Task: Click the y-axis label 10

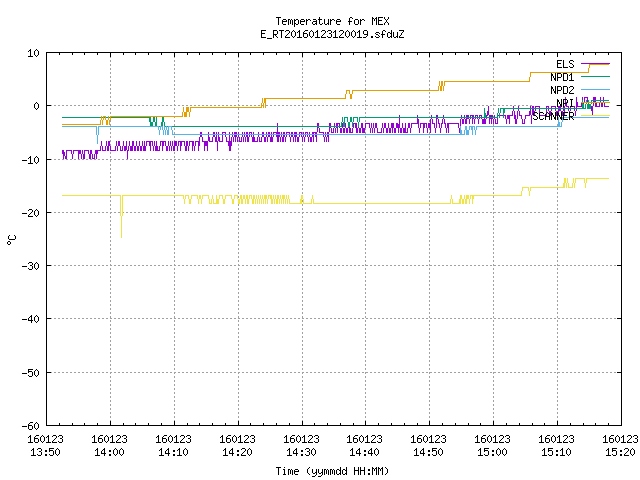Action: coord(33,53)
